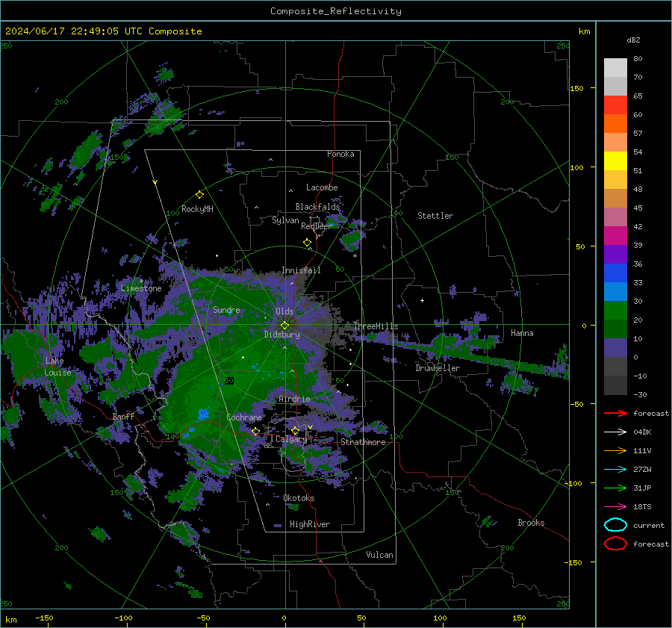Viewport: 672px width, 628px height.
Task: Select the white 04DK arrow symbol
Action: pos(615,432)
